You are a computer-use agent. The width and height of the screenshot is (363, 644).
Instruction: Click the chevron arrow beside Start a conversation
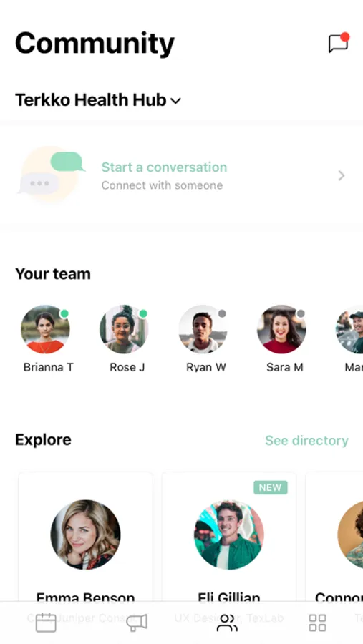pyautogui.click(x=342, y=176)
